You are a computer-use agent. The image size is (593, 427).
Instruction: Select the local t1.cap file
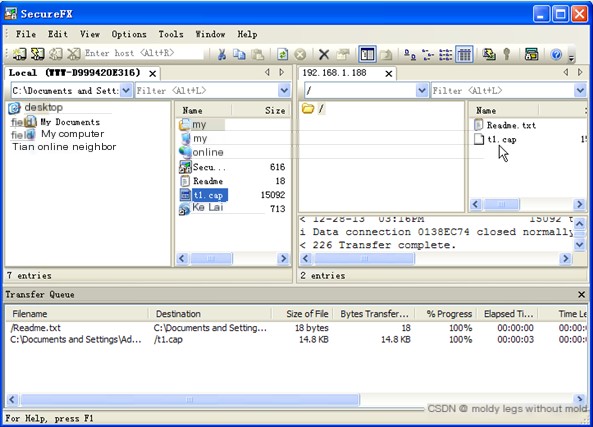coord(208,195)
